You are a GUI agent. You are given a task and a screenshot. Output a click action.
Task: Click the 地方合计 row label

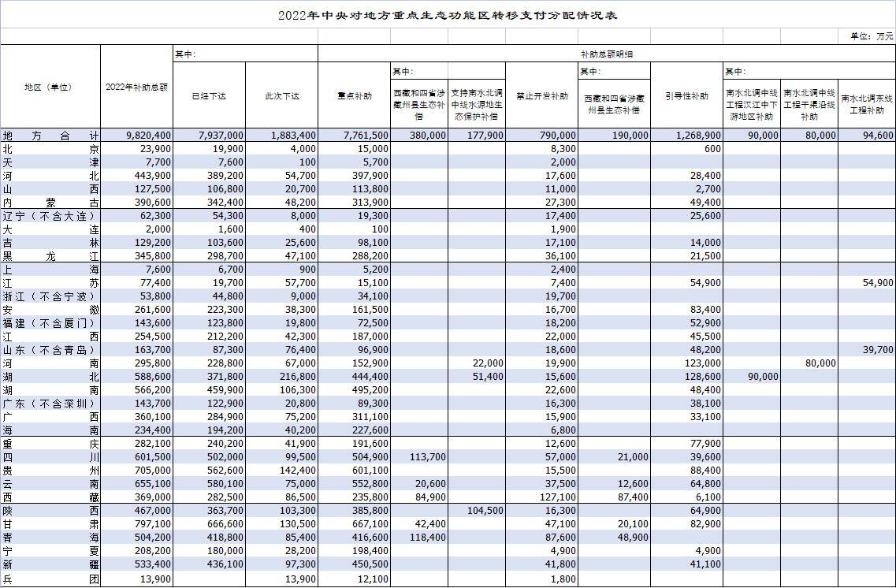click(x=50, y=136)
